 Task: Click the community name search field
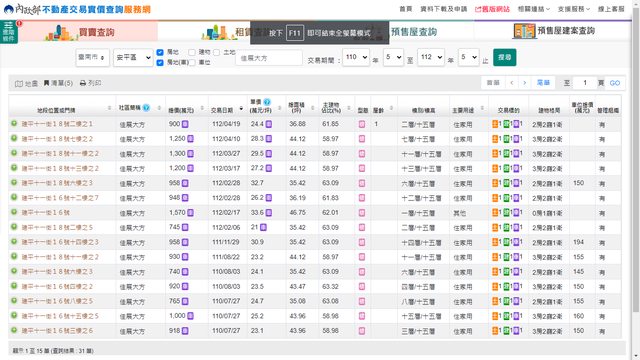click(269, 58)
